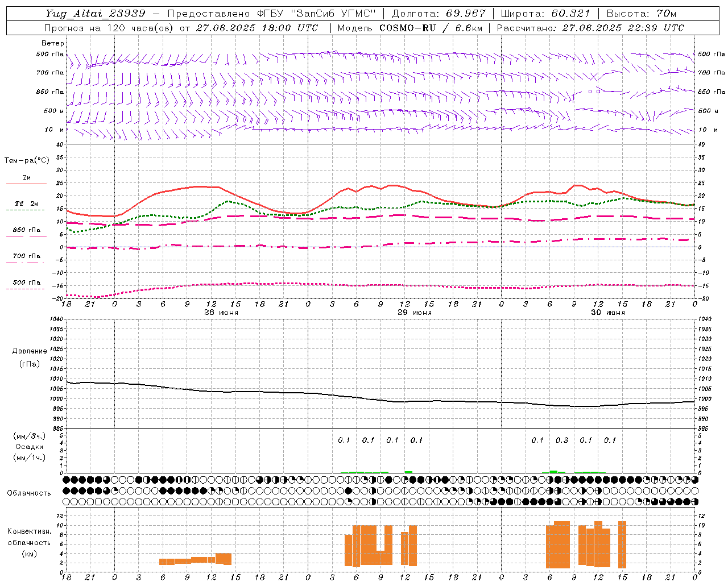Image resolution: width=728 pixels, height=582 pixels.
Task: Click the Тем-ра(°C) axis label
Action: click(27, 161)
